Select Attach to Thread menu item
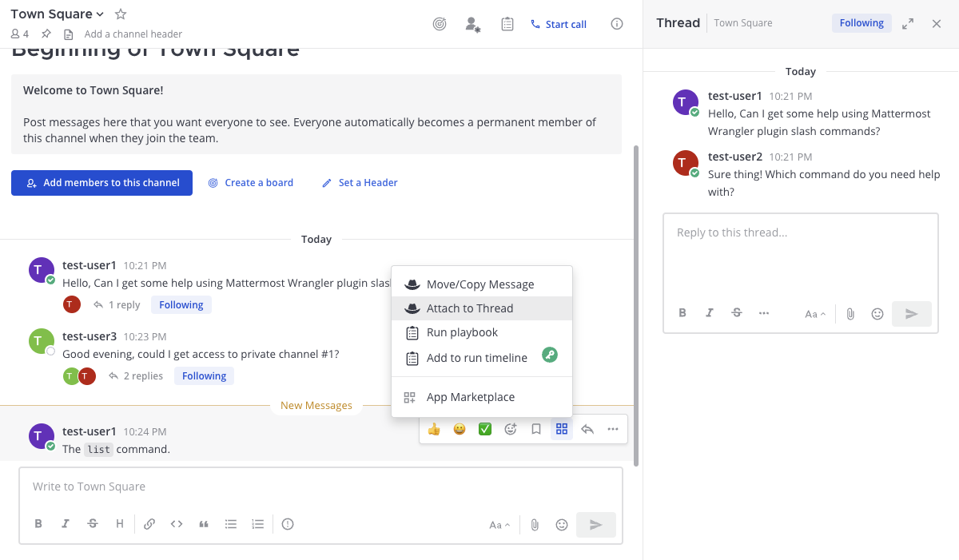Screen dimensions: 959x560 pos(470,308)
